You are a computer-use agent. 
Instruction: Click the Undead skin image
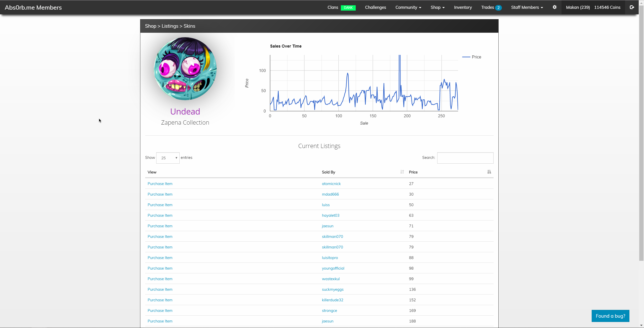tap(185, 68)
